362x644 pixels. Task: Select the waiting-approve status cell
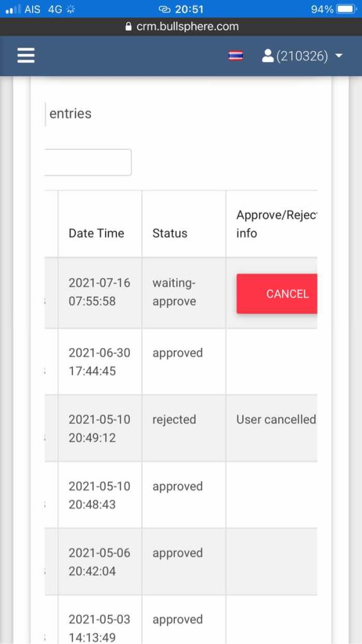[174, 292]
